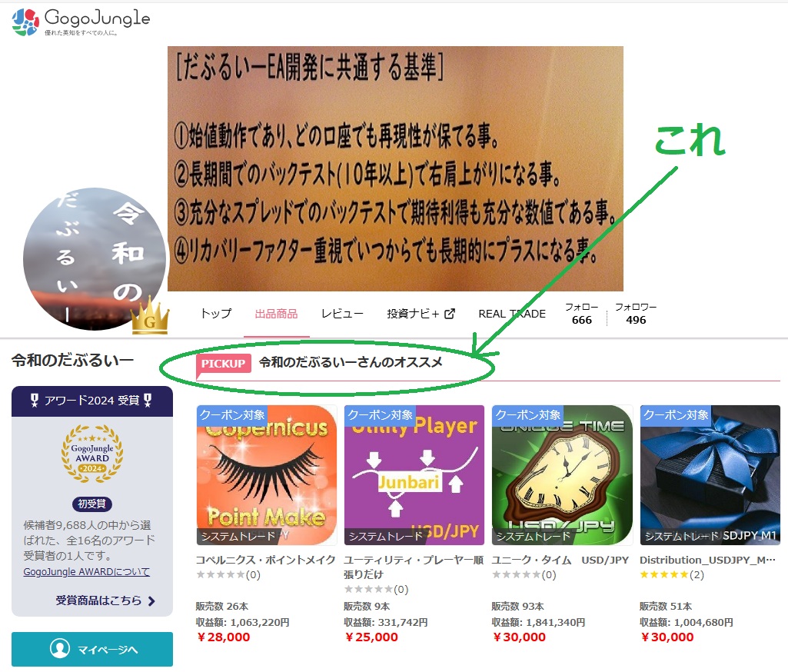Screen dimensions: 788x672
Task: Click the GogoJungle AWARD 2024 laurel badge
Action: click(x=92, y=454)
